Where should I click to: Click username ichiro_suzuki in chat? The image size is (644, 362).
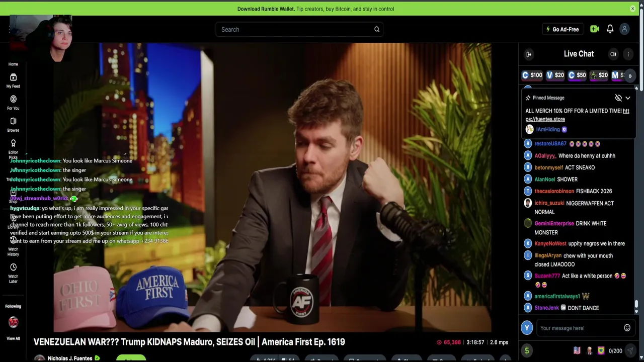click(x=549, y=204)
